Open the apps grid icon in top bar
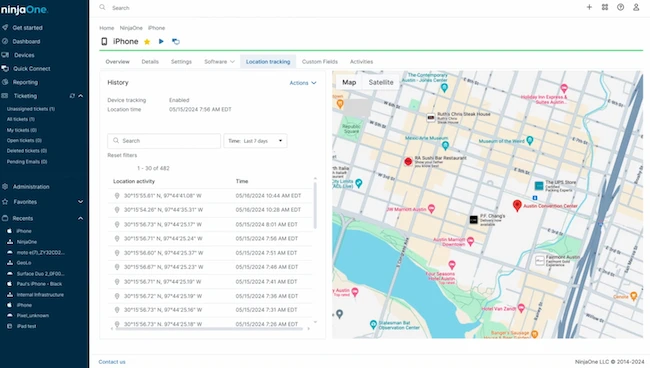 coord(605,7)
